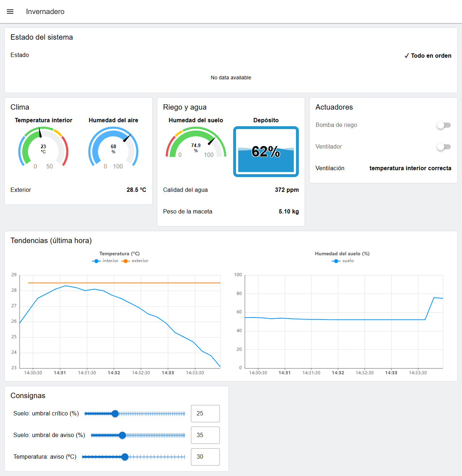
Task: Click the "Todo en orden" status text
Action: point(428,56)
